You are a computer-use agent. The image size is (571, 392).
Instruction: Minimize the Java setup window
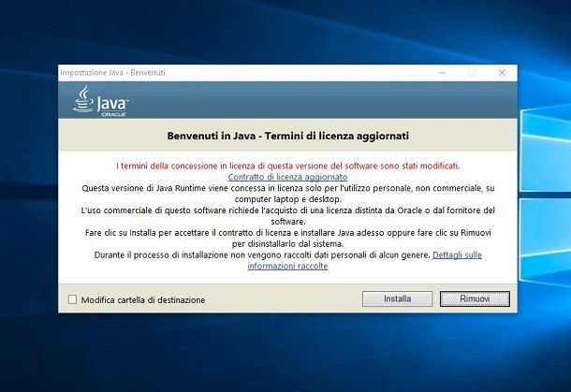click(443, 73)
